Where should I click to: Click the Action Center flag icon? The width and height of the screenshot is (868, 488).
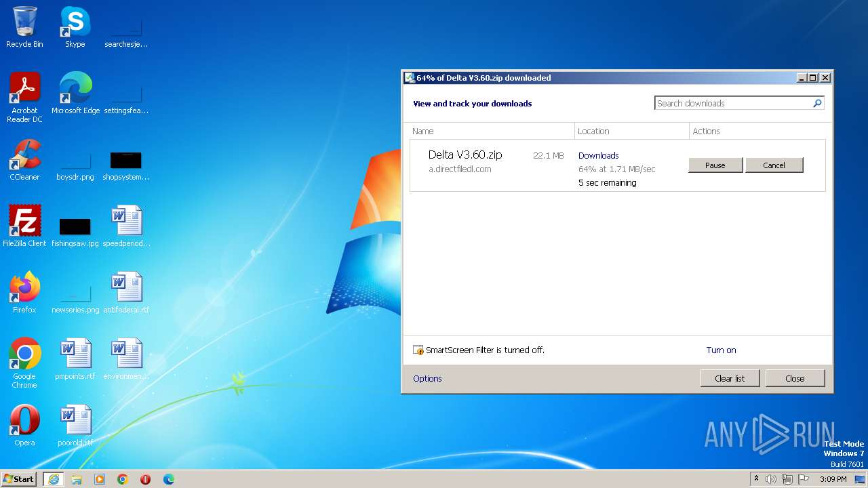804,479
